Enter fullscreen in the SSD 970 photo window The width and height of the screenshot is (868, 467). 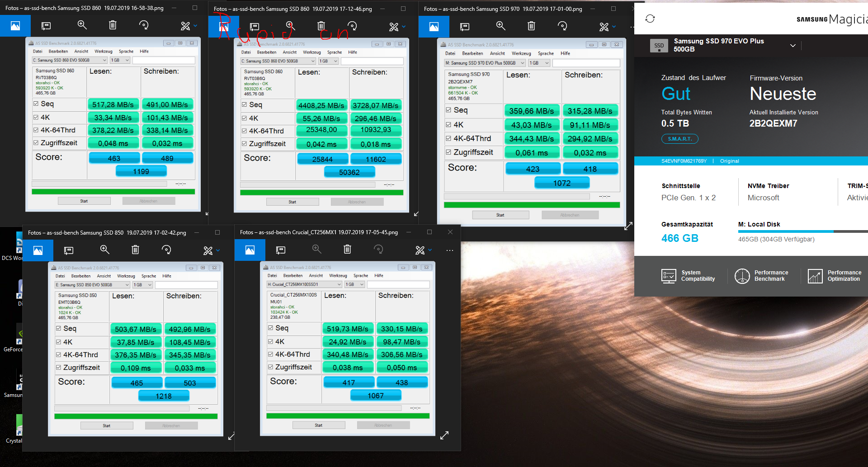(x=628, y=226)
